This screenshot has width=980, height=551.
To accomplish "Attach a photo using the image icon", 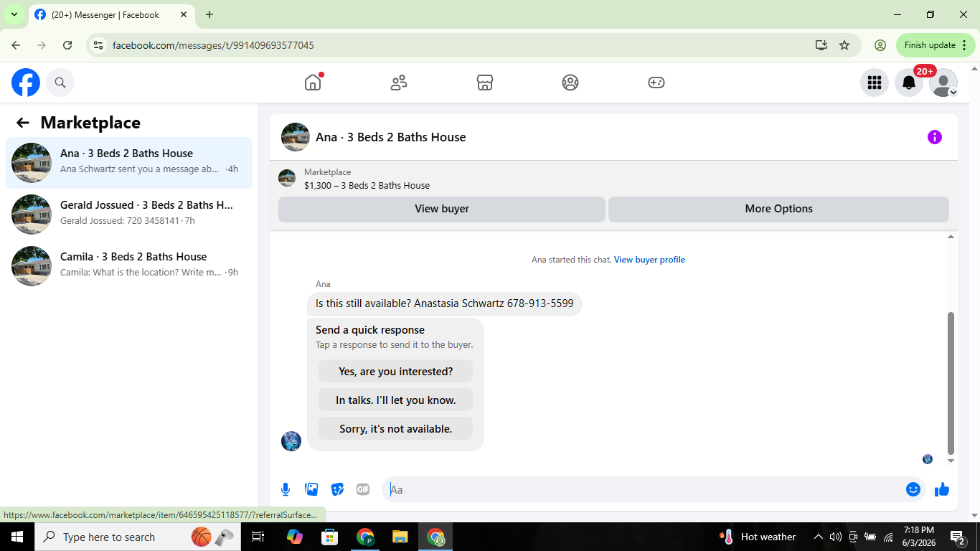I will point(311,489).
